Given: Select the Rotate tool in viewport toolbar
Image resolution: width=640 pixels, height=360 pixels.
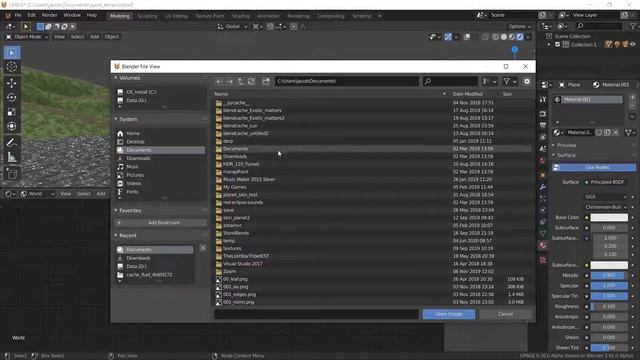Looking at the screenshot, I should point(12,97).
